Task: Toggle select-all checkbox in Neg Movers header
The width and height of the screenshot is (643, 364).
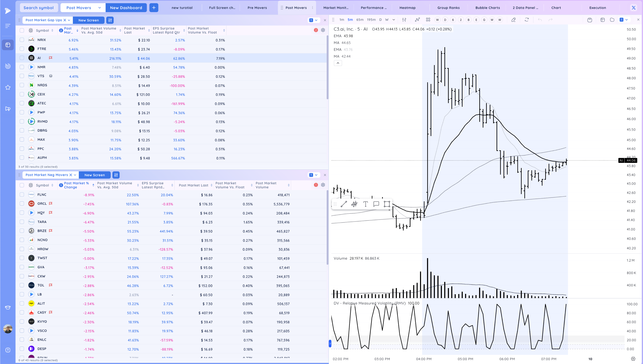Action: point(22,185)
